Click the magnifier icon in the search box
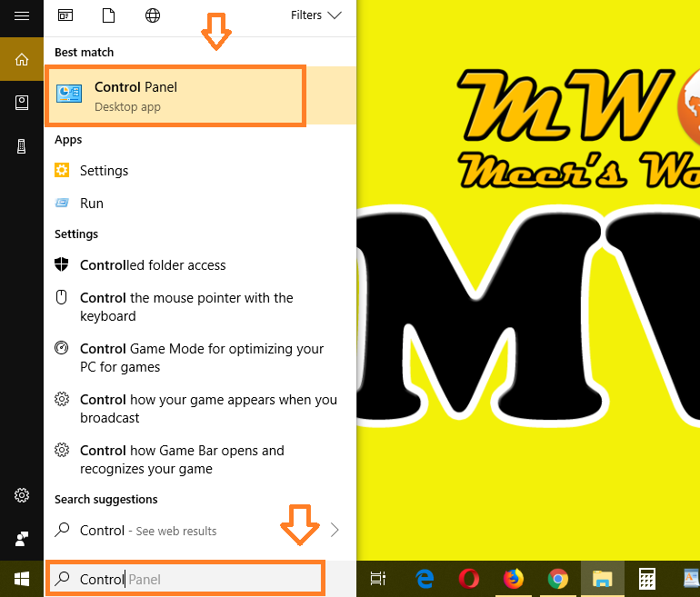Image resolution: width=700 pixels, height=597 pixels. pos(62,579)
